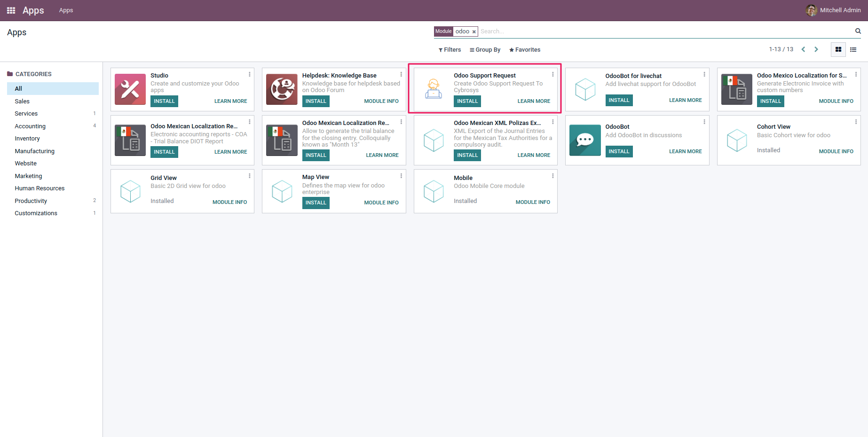The height and width of the screenshot is (437, 868).
Task: Open Cohort View card options menu
Action: click(x=856, y=122)
